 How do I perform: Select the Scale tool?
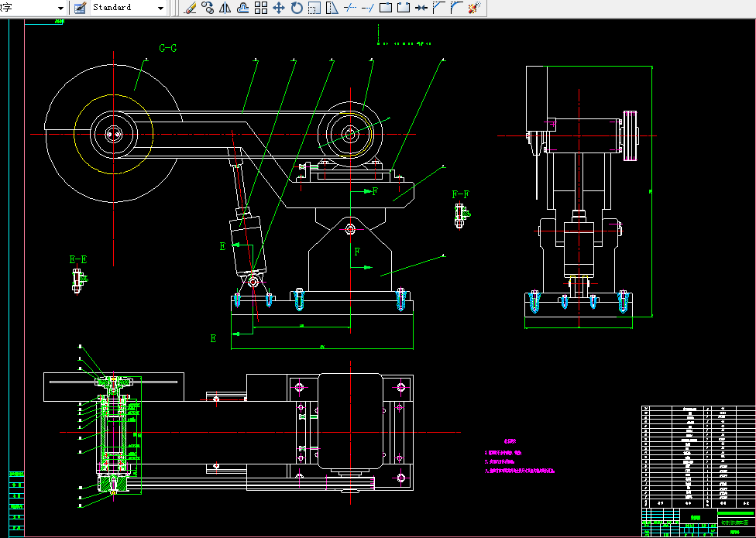point(314,8)
